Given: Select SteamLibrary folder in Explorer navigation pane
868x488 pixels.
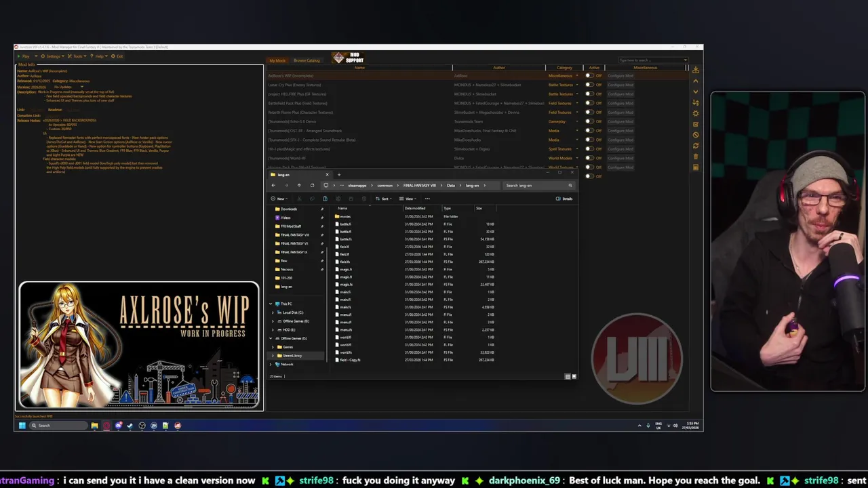Looking at the screenshot, I should [292, 356].
